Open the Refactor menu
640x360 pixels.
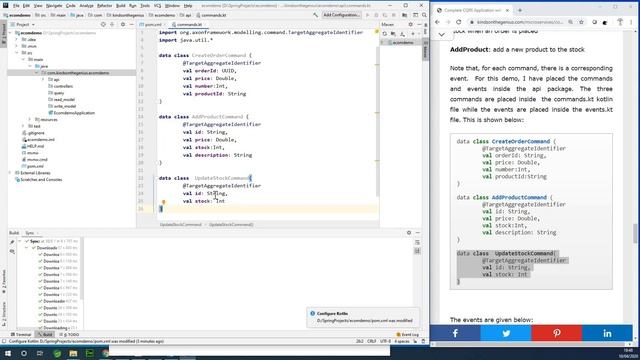coord(104,6)
